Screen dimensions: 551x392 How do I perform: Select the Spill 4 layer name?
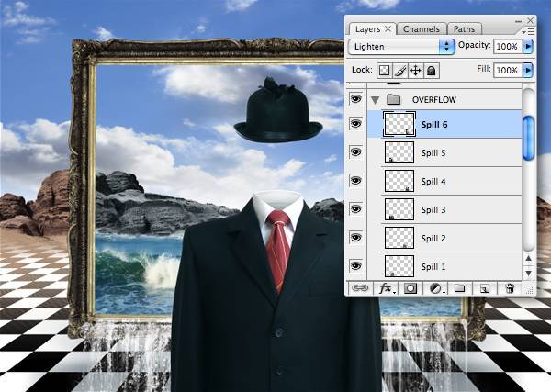pyautogui.click(x=433, y=182)
